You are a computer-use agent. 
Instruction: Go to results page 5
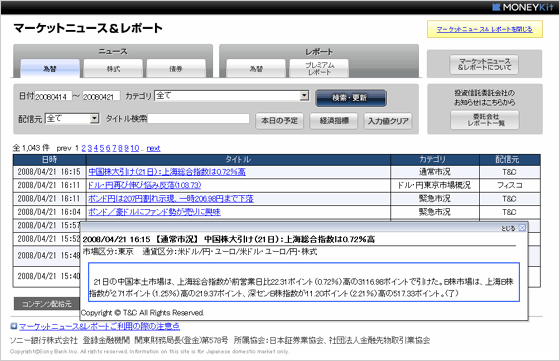(102, 148)
